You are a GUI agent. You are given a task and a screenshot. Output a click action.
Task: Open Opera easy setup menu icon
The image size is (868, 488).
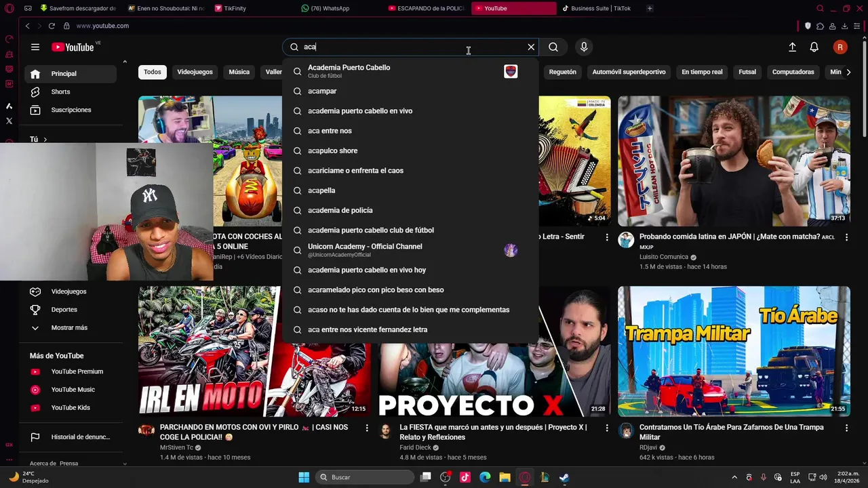click(x=856, y=26)
